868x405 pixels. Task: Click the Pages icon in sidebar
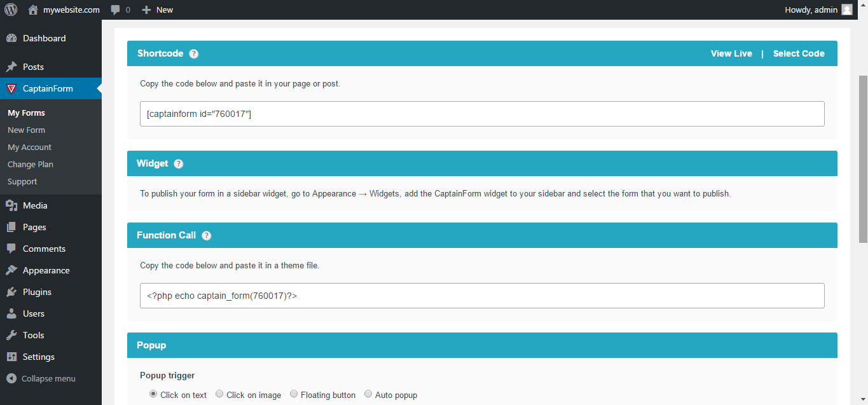[11, 227]
